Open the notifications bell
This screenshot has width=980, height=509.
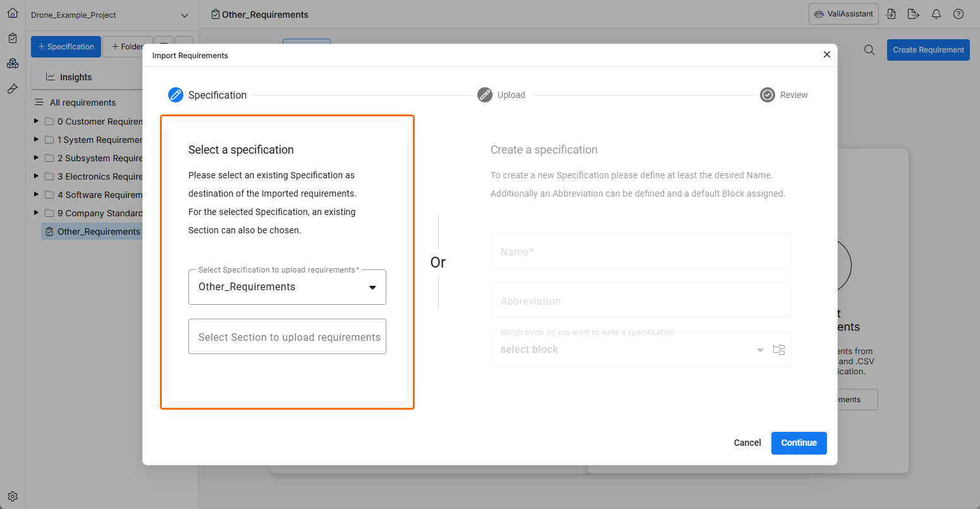pos(936,14)
